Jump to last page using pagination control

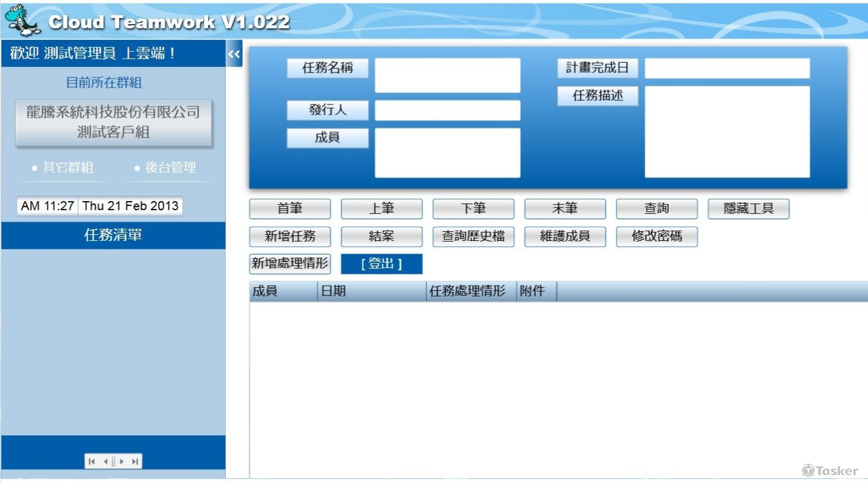click(134, 461)
